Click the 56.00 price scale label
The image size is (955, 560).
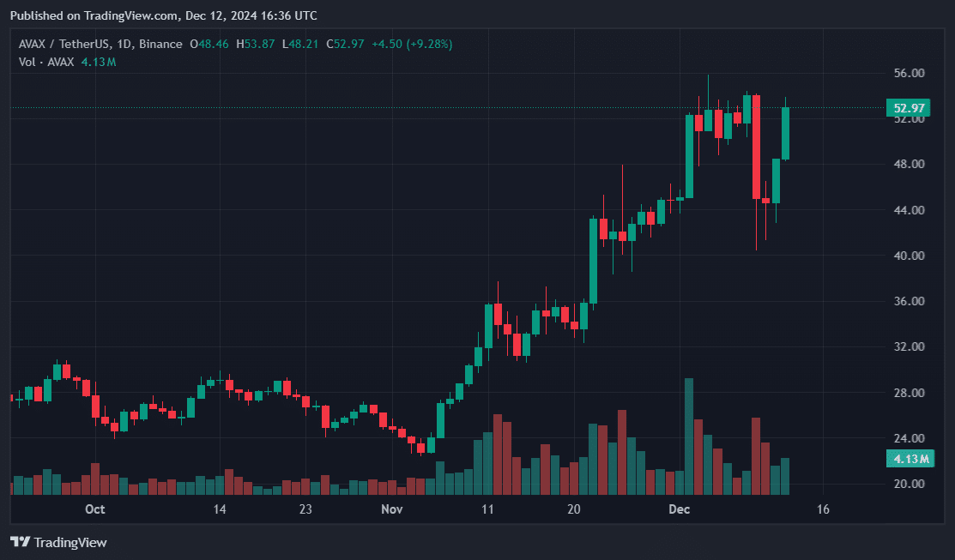(x=908, y=74)
